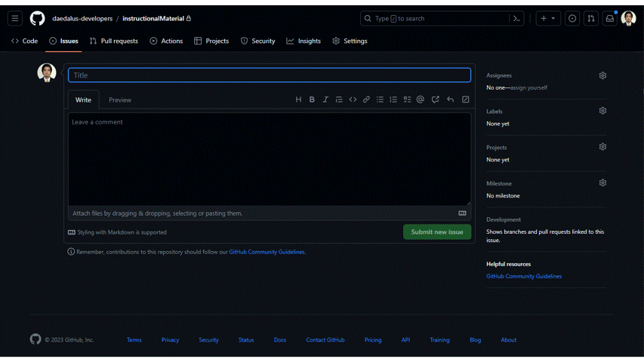
Task: Switch to the Preview tab
Action: coord(120,100)
